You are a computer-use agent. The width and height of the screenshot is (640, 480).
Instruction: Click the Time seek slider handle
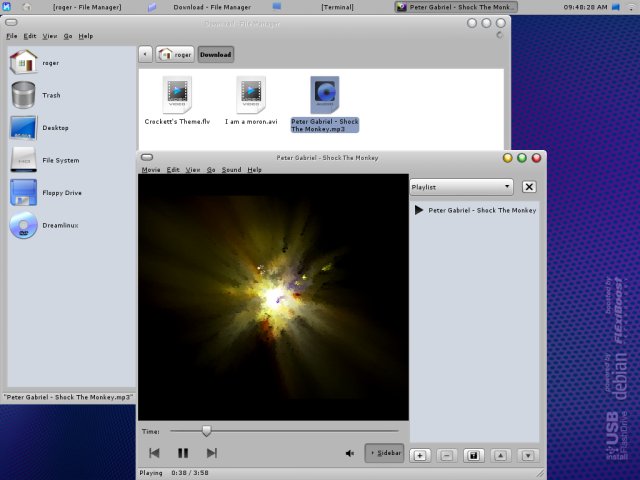click(207, 431)
